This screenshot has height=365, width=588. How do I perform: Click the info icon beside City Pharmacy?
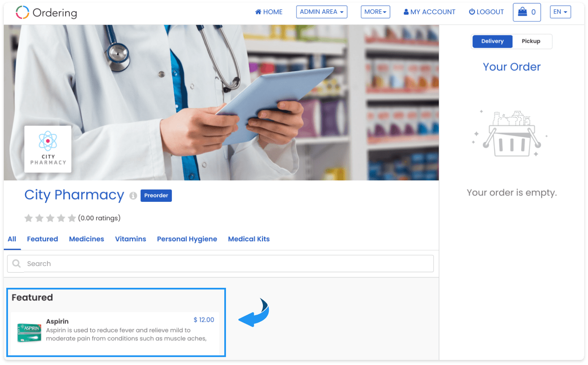pos(133,196)
